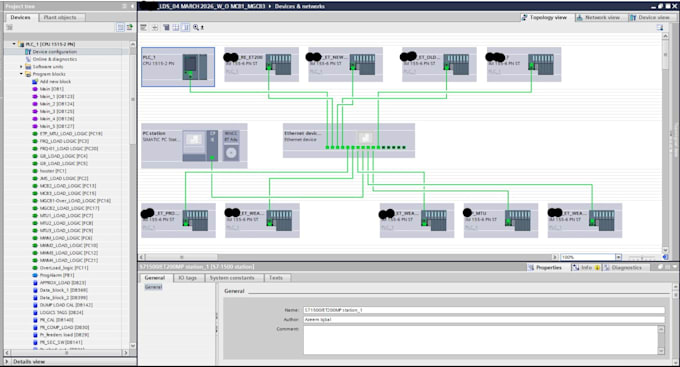Expand the Details view panel
Viewport: 680px width, 367px height.
[x=7, y=361]
